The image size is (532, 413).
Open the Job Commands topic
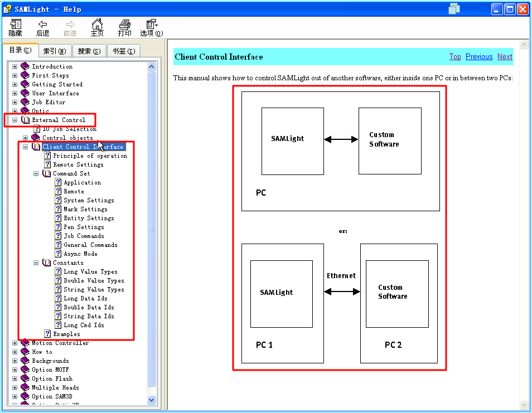(x=84, y=236)
